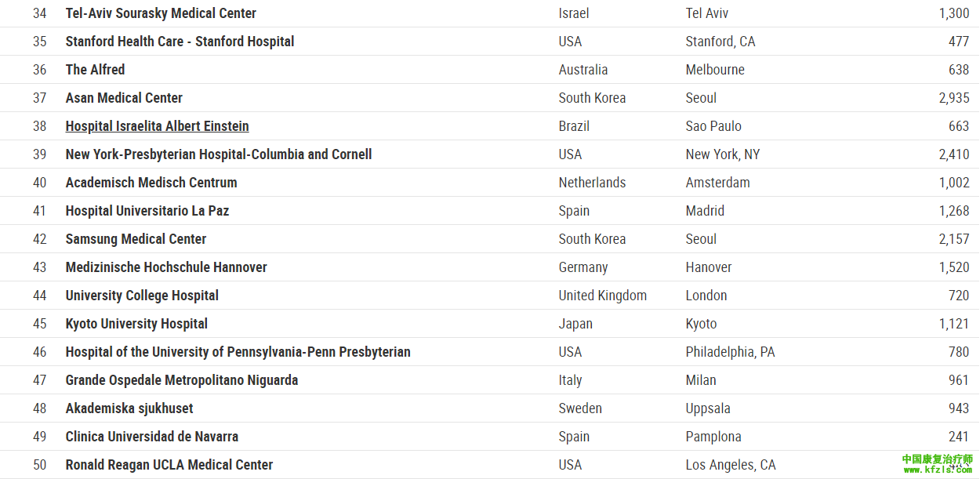Select Medizinische Hochschule Hannover row name
This screenshot has width=980, height=479.
166,267
